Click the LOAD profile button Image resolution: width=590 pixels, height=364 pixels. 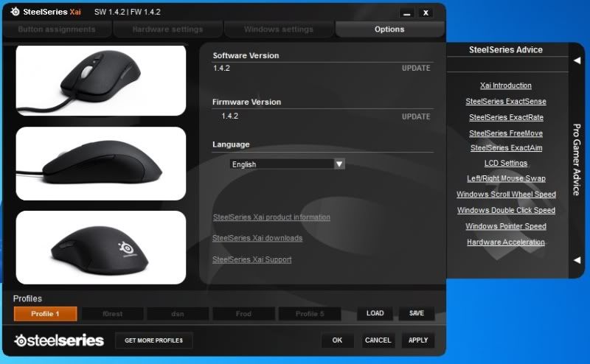click(375, 313)
